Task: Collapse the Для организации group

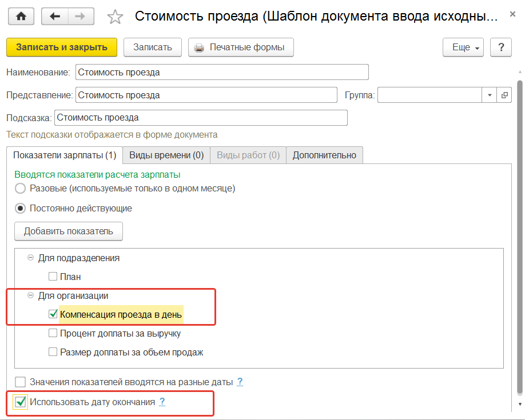Action: [x=30, y=296]
